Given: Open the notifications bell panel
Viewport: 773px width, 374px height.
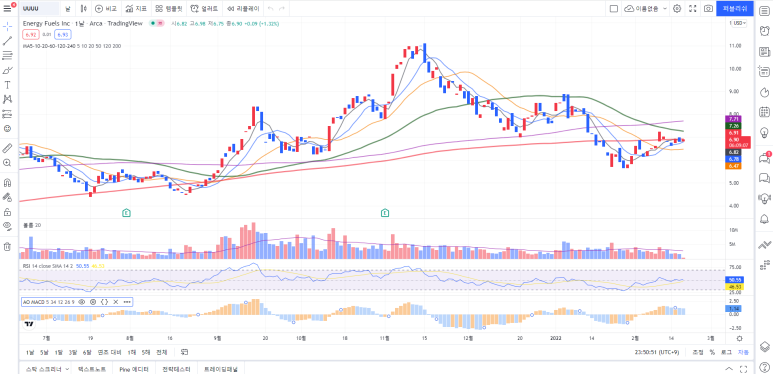Looking at the screenshot, I should tap(765, 218).
